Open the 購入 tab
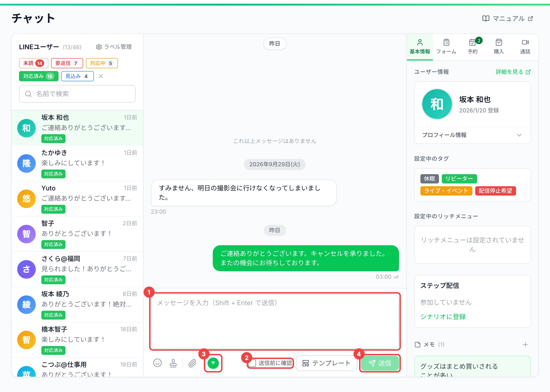The width and height of the screenshot is (550, 392). pyautogui.click(x=499, y=47)
